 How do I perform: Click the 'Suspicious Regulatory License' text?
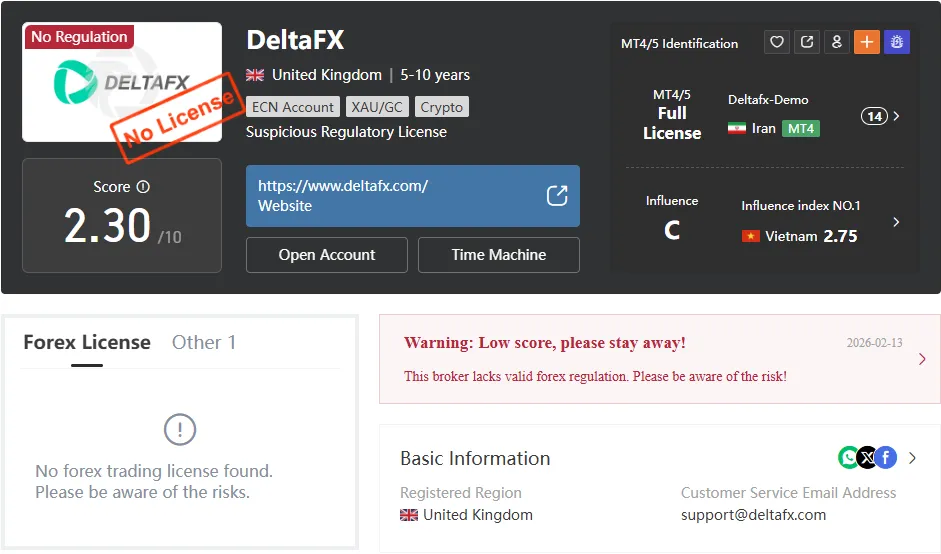[346, 132]
